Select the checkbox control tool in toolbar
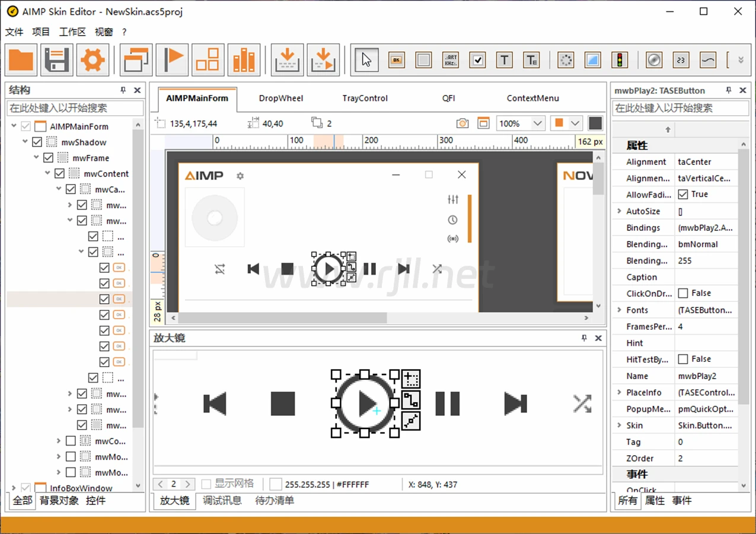The image size is (756, 534). click(x=477, y=60)
